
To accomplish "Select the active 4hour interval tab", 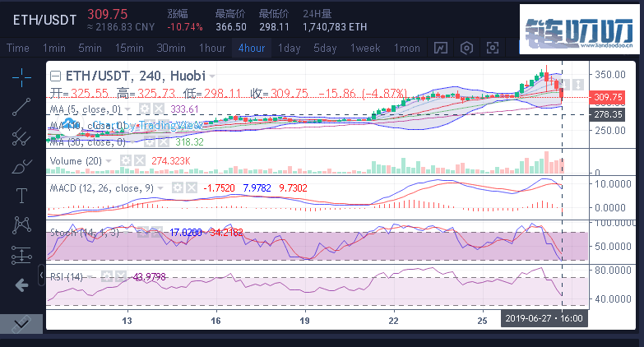I will click(252, 48).
